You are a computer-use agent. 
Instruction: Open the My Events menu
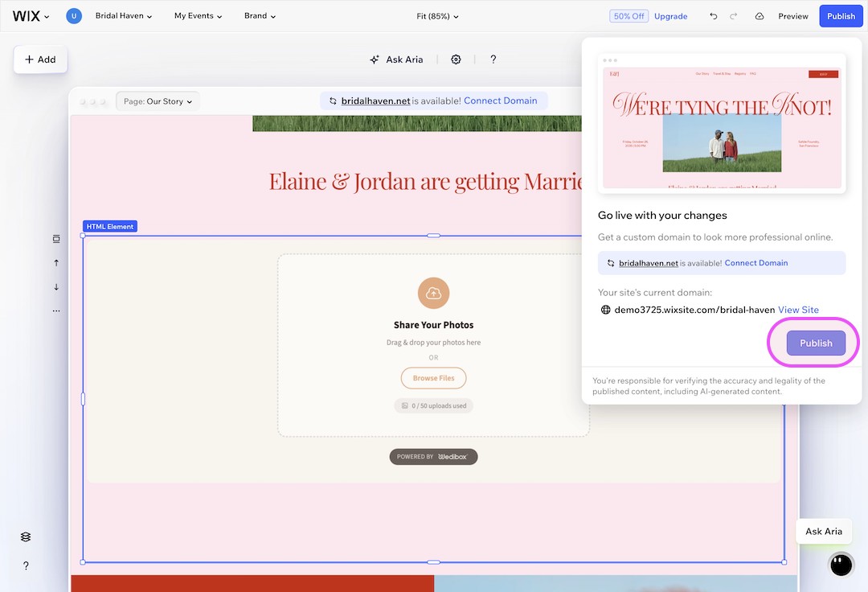(x=197, y=15)
